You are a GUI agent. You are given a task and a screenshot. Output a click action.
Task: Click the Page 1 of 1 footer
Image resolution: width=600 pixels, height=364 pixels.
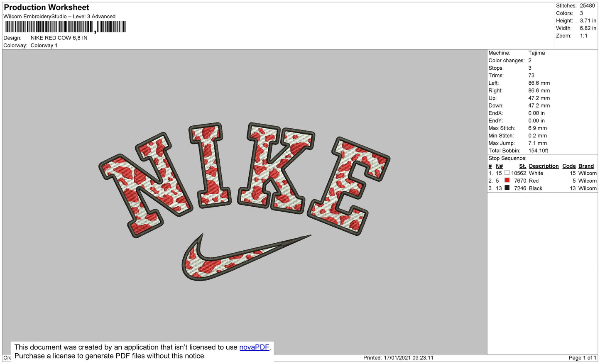coord(582,358)
